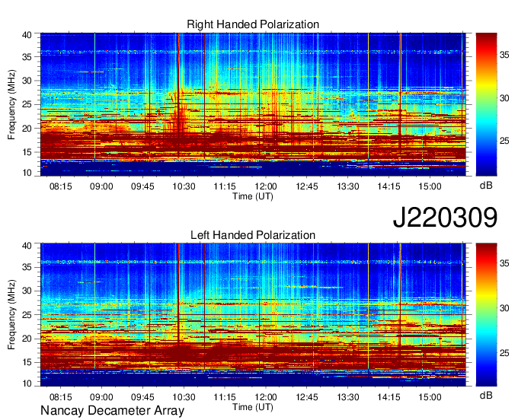Image resolution: width=518 pixels, height=420 pixels.
Task: Pick "10:30" time tick on Left Handed plot
Action: click(184, 397)
